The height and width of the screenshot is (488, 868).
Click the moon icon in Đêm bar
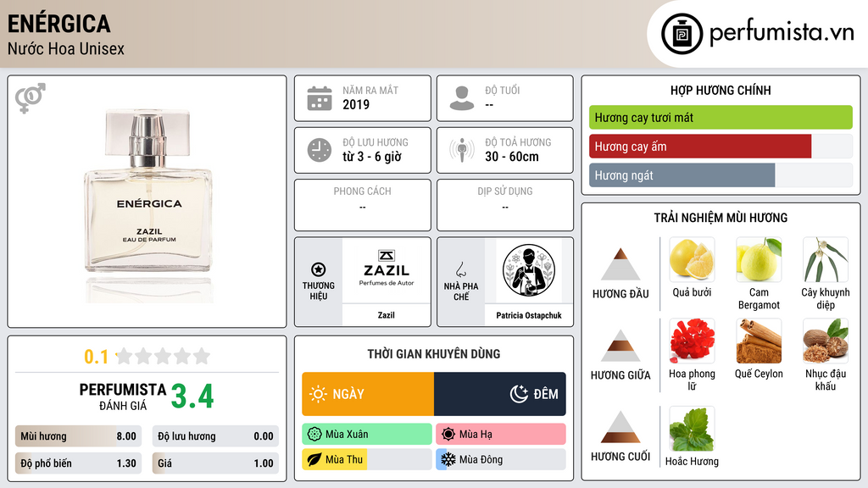coord(519,394)
